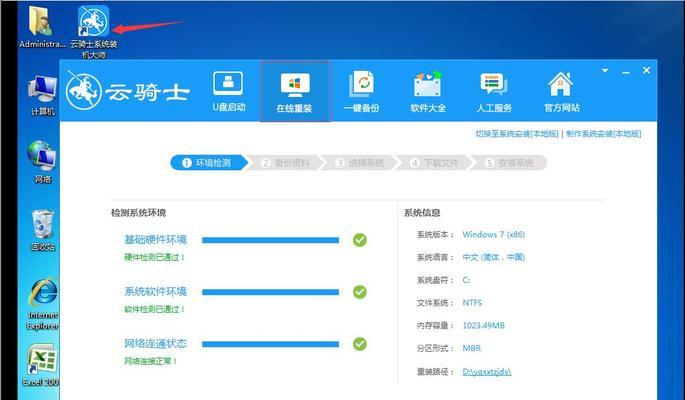Select the Internet Explorer desktop icon
The image size is (685, 400).
tap(42, 304)
